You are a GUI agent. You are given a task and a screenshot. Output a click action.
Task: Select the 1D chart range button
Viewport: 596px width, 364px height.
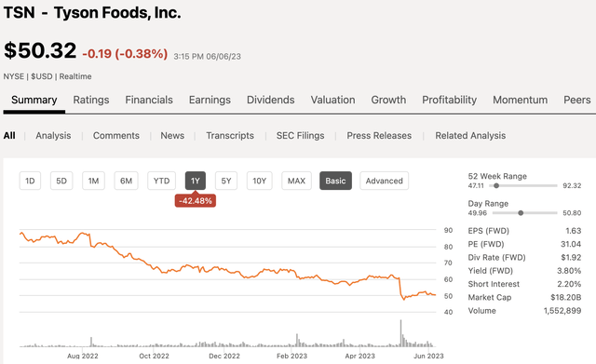pyautogui.click(x=30, y=181)
